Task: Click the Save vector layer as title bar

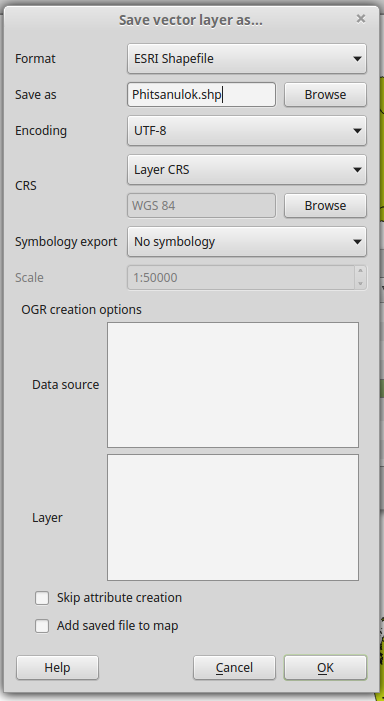Action: click(191, 20)
